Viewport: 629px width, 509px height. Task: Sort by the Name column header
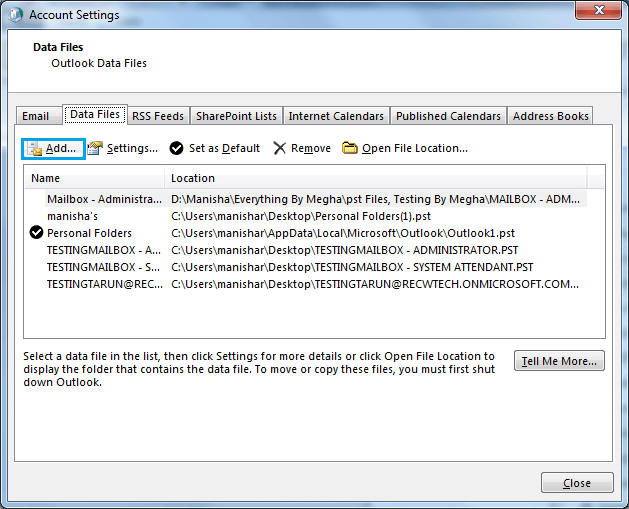point(95,178)
